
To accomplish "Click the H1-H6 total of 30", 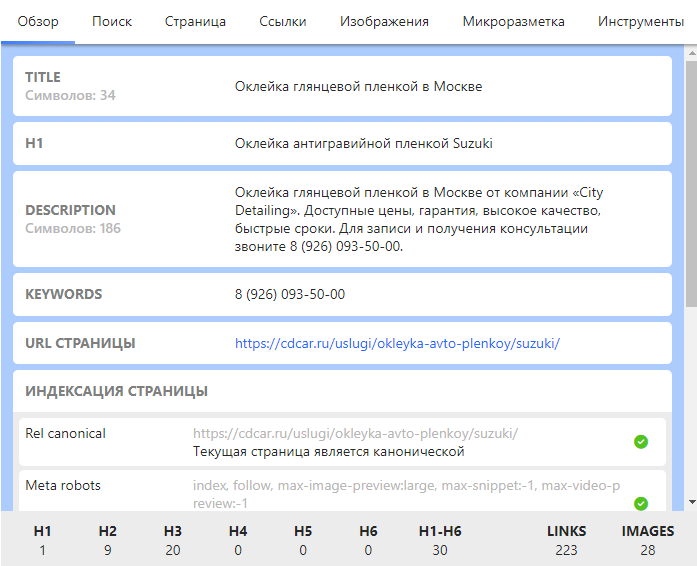I will click(x=440, y=540).
